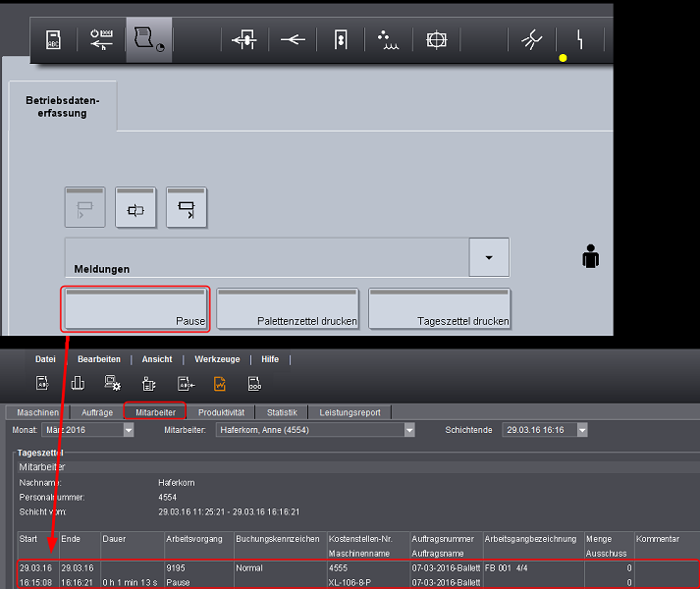
Task: Click the Dauer column header
Action: coord(115,539)
